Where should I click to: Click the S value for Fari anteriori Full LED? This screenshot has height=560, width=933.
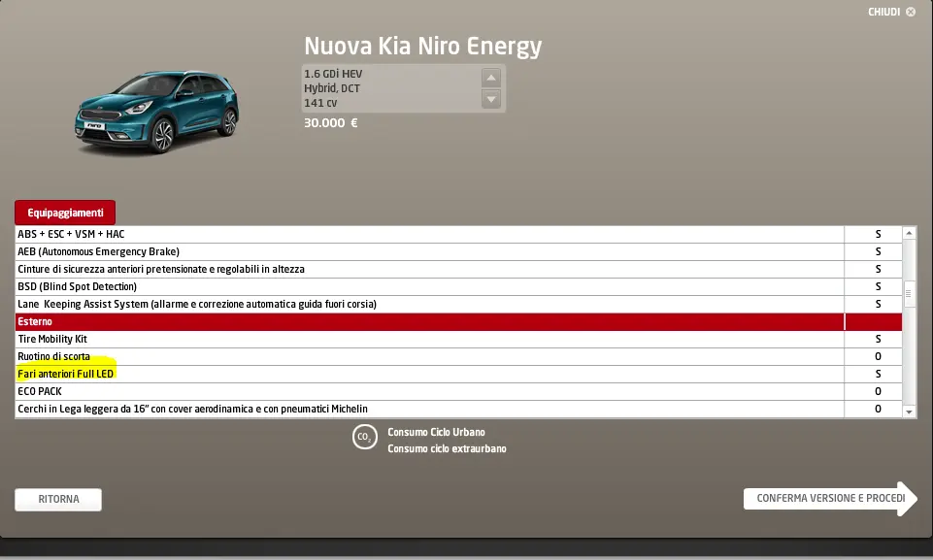[x=878, y=374]
